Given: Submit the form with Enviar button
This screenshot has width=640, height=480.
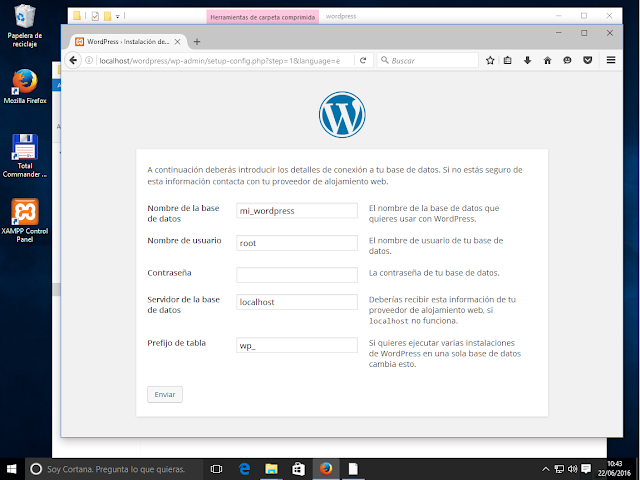Looking at the screenshot, I should click(165, 394).
